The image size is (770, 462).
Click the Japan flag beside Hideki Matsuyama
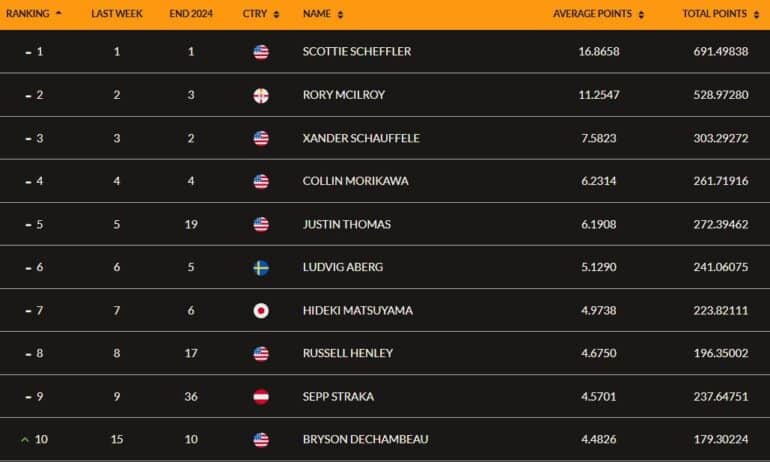[261, 311]
